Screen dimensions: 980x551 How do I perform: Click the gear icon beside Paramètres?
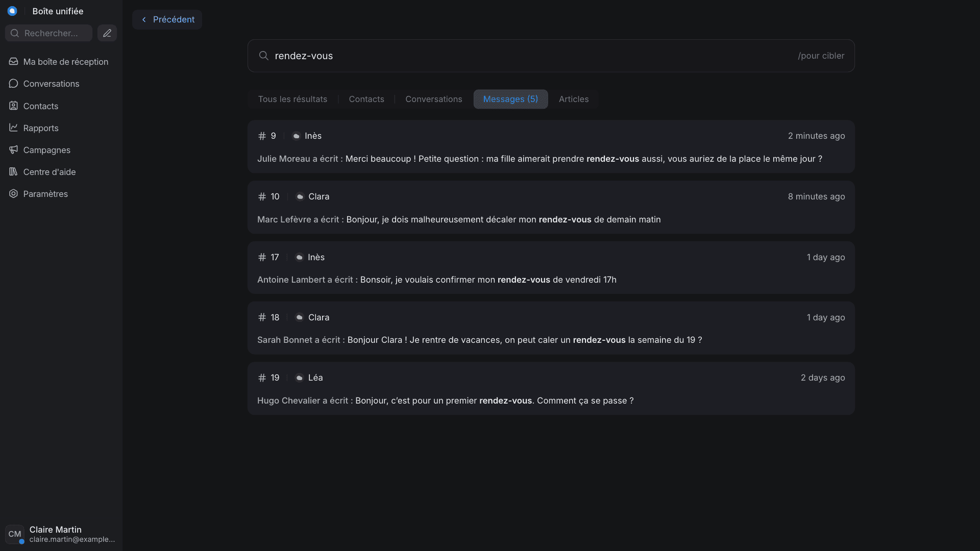[x=14, y=194]
